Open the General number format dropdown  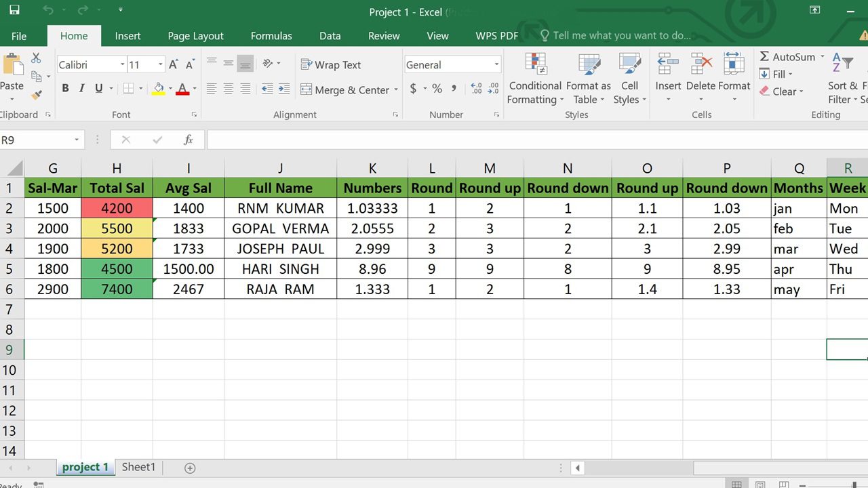[x=496, y=65]
